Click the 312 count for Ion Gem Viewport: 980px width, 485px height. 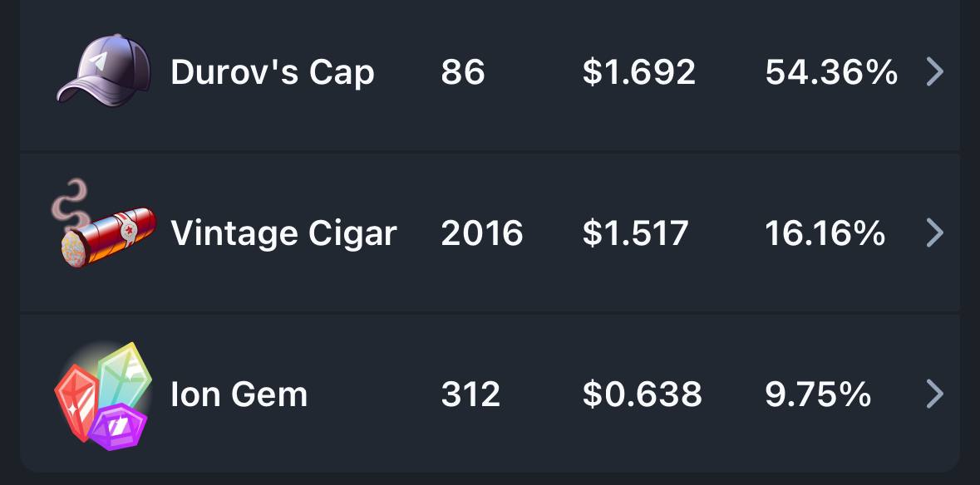pos(470,394)
